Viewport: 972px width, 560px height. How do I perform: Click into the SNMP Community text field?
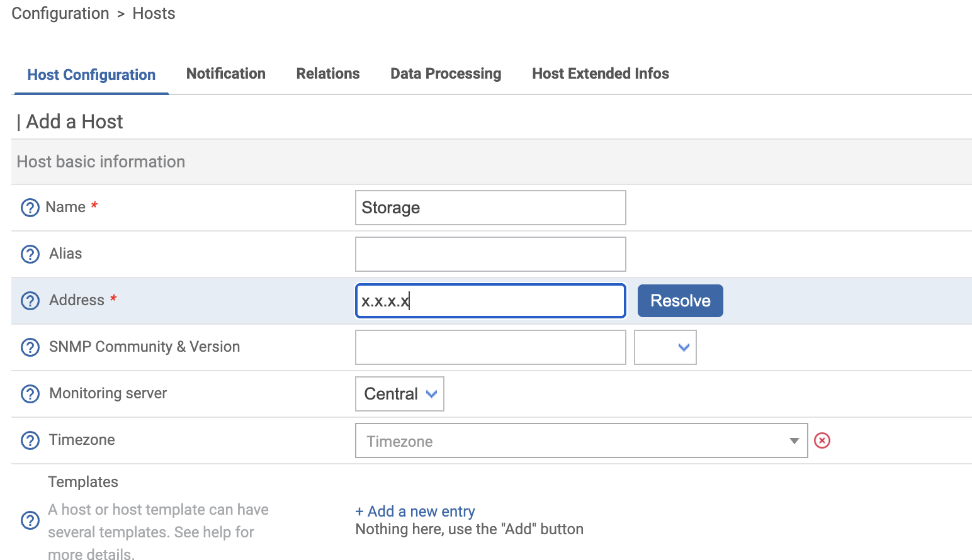(x=490, y=347)
